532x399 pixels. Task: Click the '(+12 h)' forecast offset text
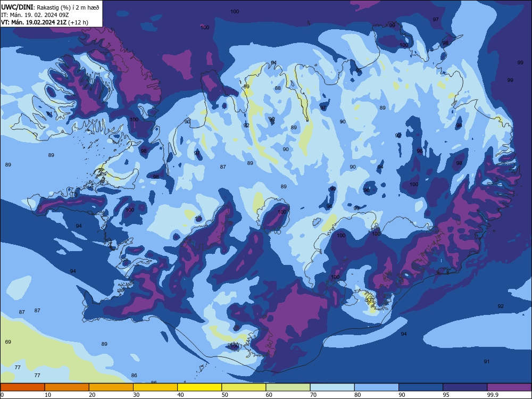click(x=78, y=22)
